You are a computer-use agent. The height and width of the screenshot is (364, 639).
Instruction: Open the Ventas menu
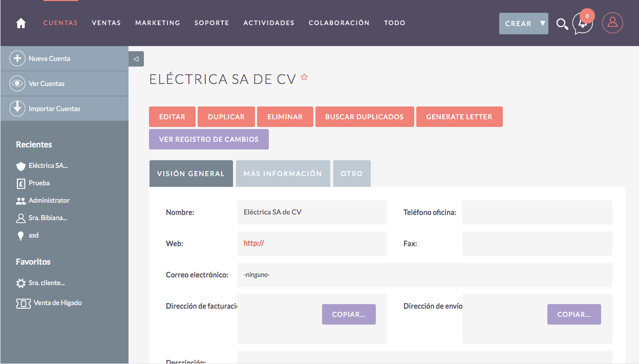click(106, 23)
